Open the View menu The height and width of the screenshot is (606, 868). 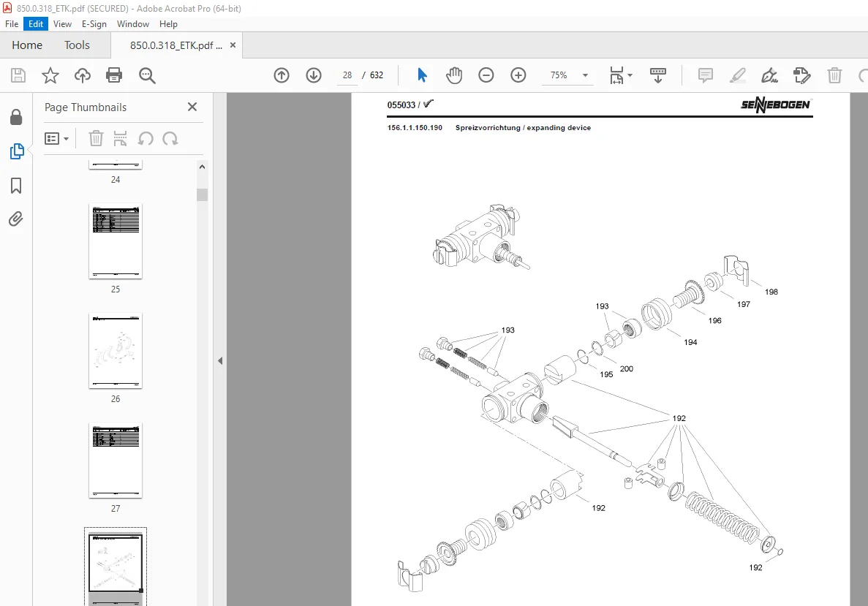(63, 24)
